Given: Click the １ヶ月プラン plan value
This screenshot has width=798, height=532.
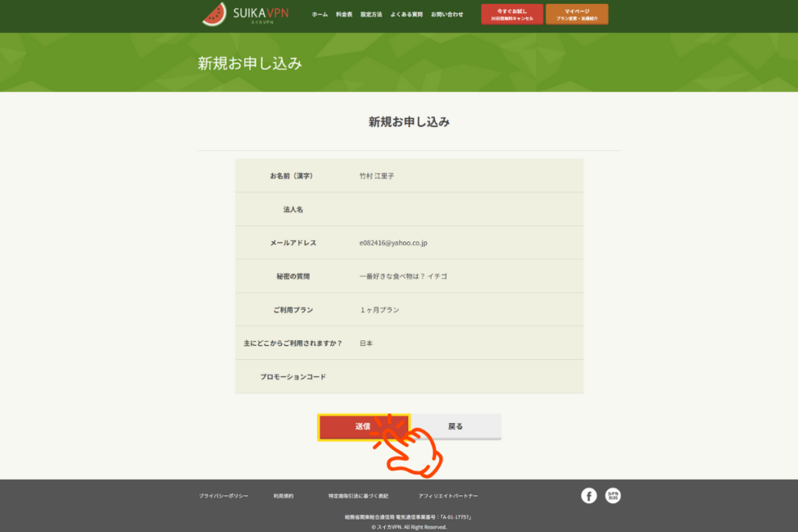Looking at the screenshot, I should [380, 310].
